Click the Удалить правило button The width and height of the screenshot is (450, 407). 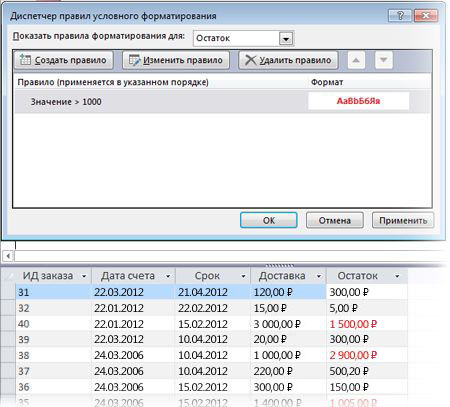[288, 60]
